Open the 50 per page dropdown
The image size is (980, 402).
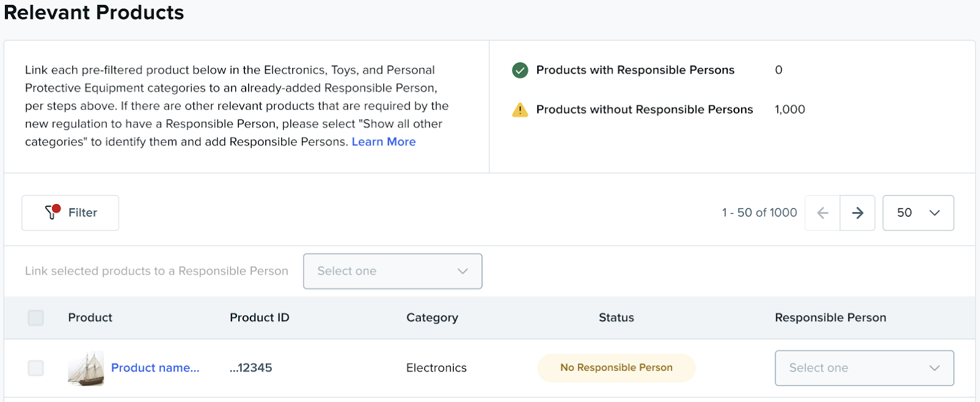[918, 213]
